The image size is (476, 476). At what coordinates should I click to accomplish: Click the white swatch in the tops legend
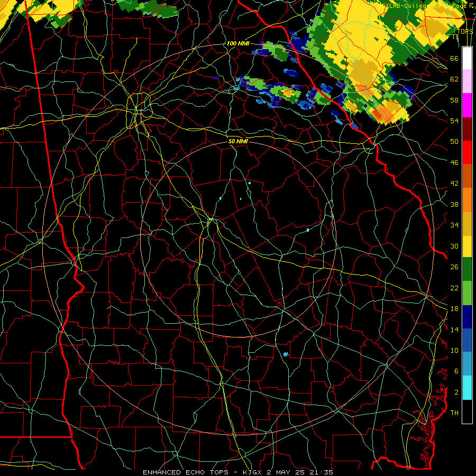point(467,58)
